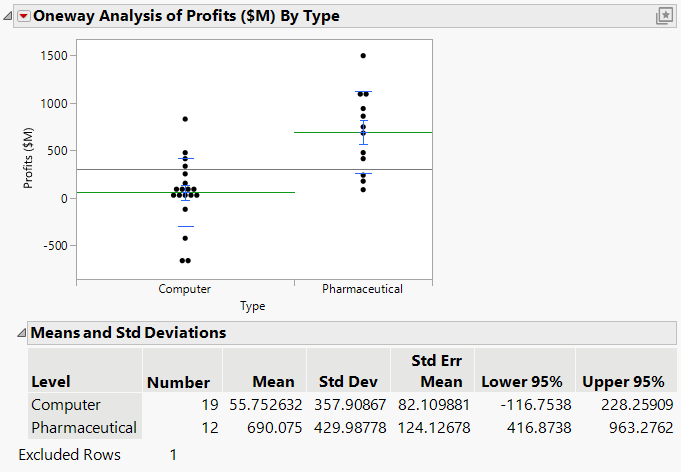
Task: Click the Computer x-axis label
Action: point(185,289)
